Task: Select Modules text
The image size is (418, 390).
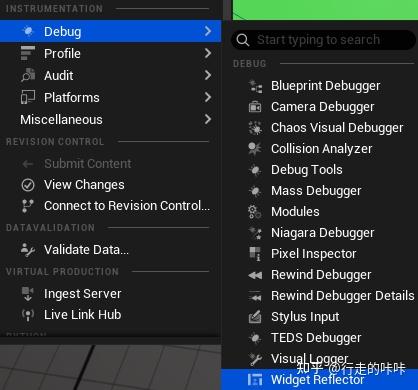Action: (x=295, y=212)
